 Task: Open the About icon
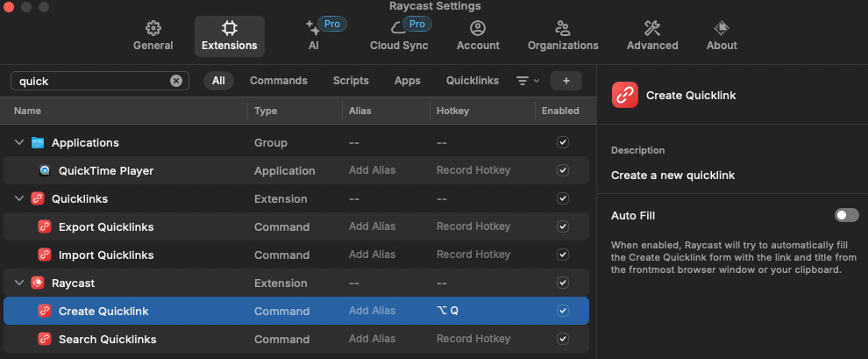(722, 28)
